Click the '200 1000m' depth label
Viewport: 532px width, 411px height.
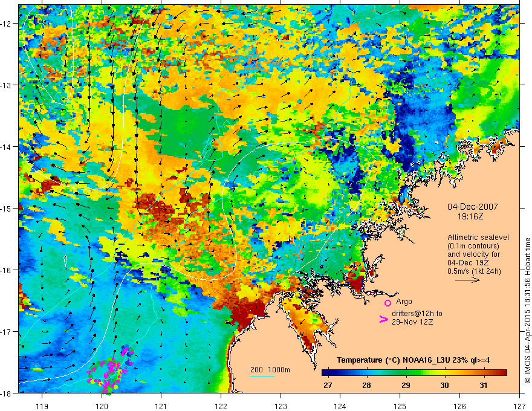(x=270, y=370)
